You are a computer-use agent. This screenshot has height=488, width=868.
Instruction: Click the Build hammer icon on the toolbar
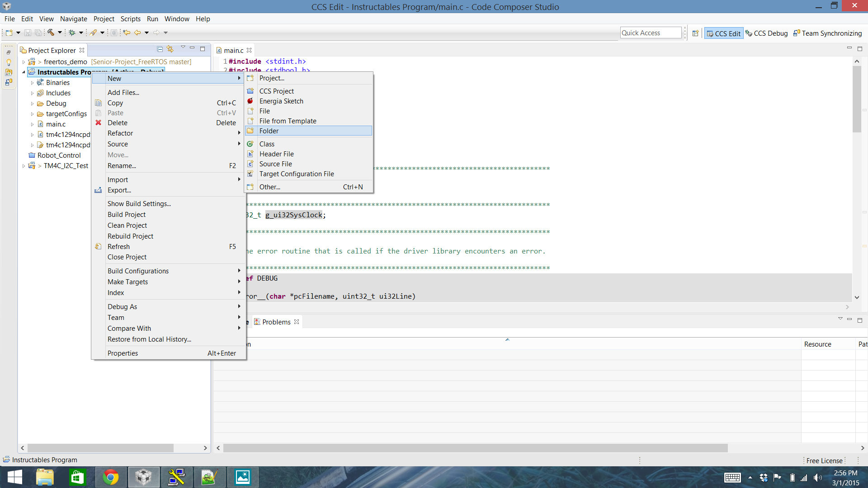coord(51,33)
